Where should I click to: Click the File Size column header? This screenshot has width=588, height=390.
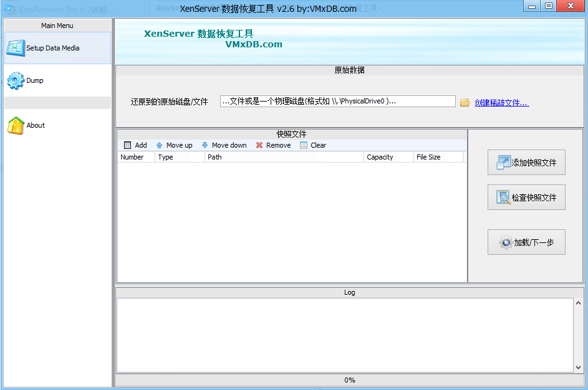438,157
